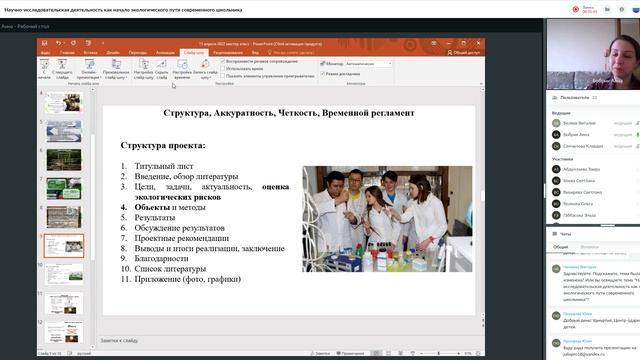Open Set Up Slide Show (Настройка слайд-шоу)

point(144,69)
